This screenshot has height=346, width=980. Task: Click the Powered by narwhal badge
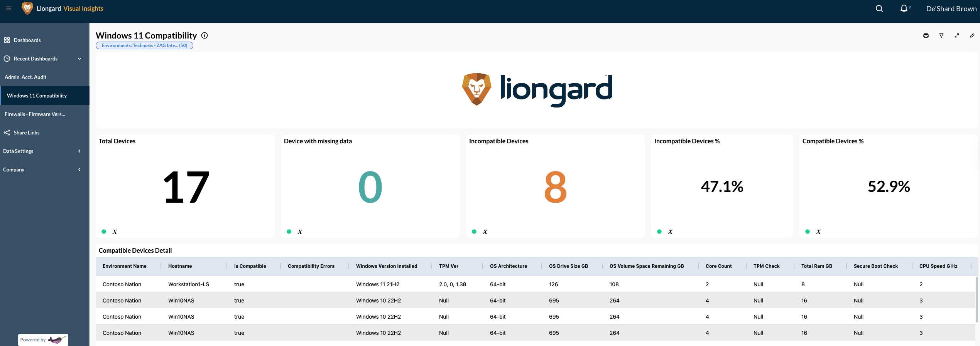click(43, 340)
